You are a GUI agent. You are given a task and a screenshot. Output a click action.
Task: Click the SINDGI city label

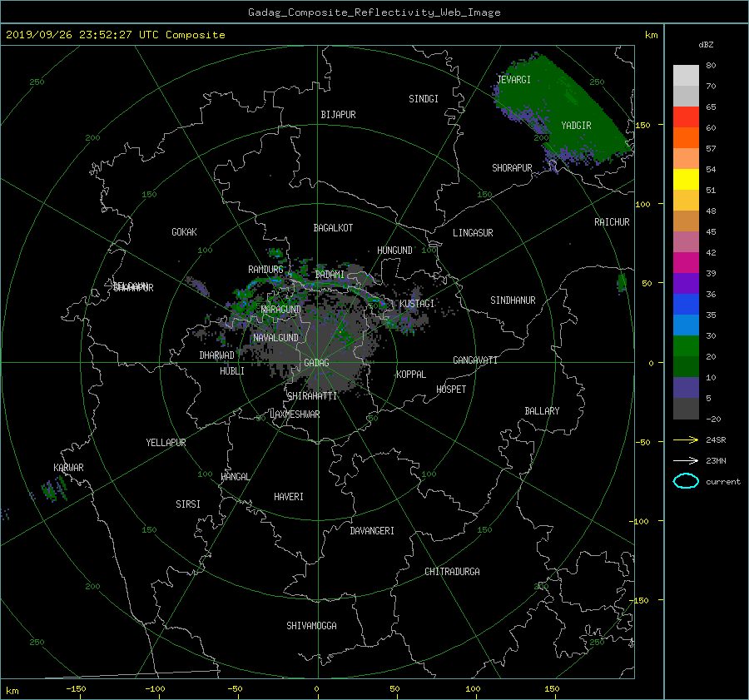click(x=424, y=99)
